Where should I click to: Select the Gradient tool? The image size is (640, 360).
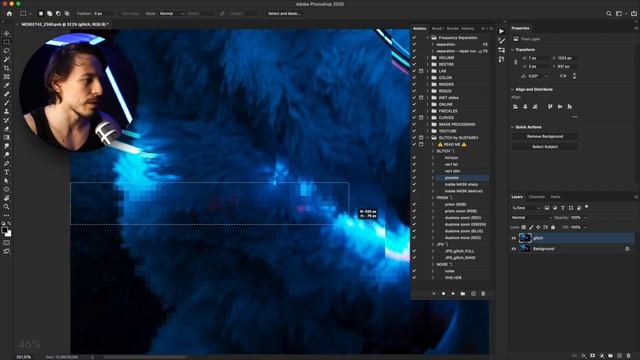click(x=7, y=138)
